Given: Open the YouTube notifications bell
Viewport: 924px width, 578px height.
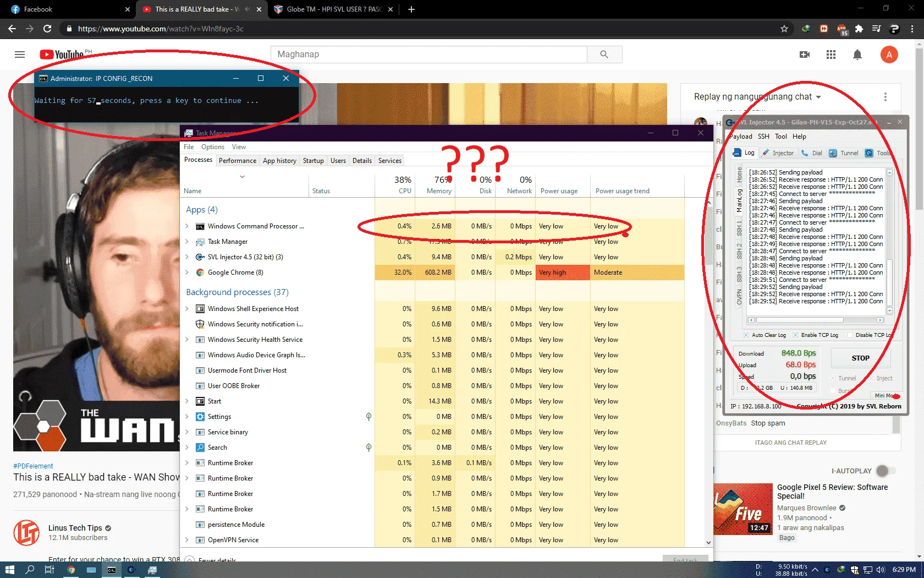Looking at the screenshot, I should [x=857, y=54].
